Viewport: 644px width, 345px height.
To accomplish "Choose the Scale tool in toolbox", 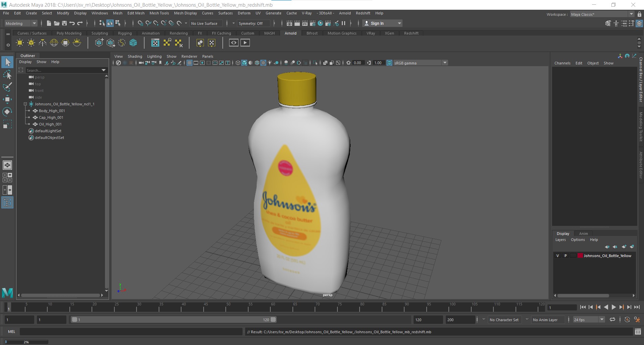I will point(7,124).
